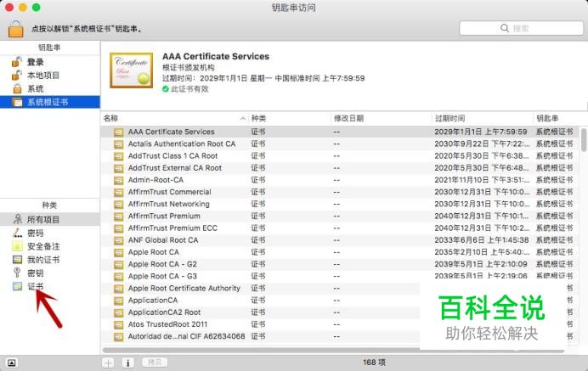Click the large certificate thumbnail
Screen dimensions: 588x371
[x=131, y=70]
